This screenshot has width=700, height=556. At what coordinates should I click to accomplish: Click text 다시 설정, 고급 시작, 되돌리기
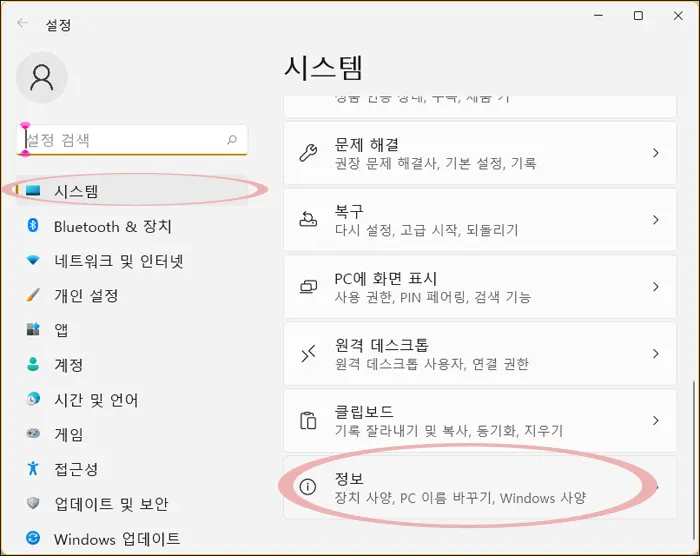click(x=426, y=230)
